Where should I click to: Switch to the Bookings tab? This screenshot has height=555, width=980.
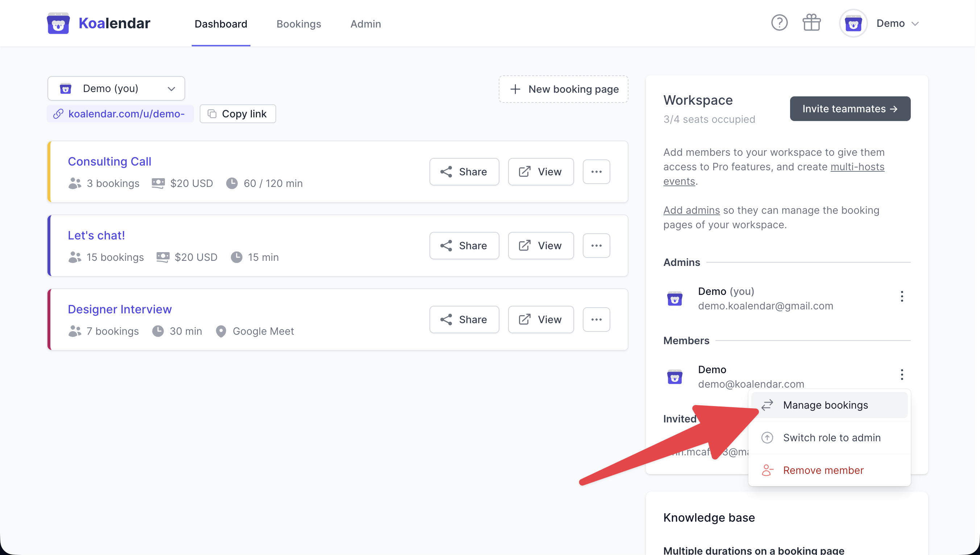coord(299,24)
